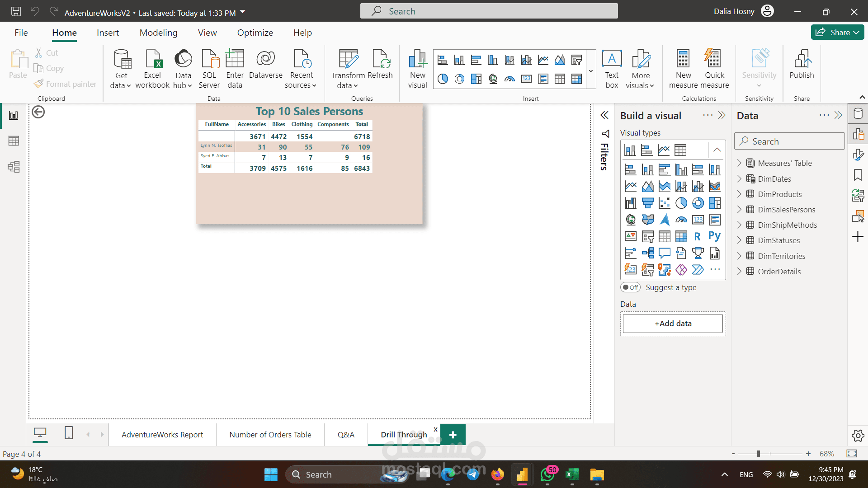The height and width of the screenshot is (488, 868).
Task: Click the Share button
Action: (x=837, y=33)
